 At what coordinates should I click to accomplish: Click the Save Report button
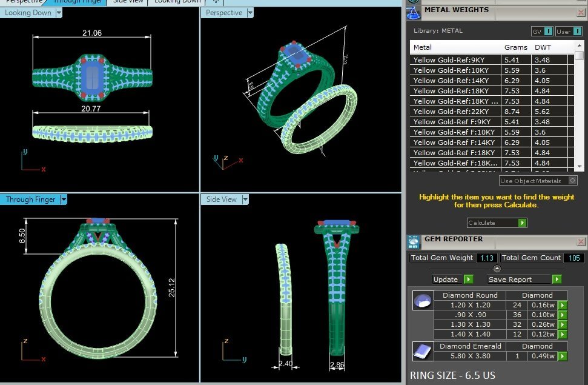click(524, 280)
